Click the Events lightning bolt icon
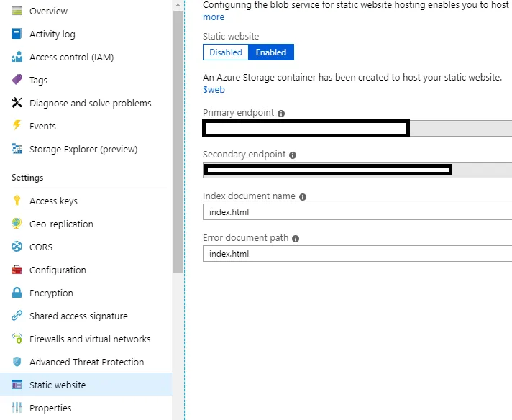The height and width of the screenshot is (420, 512). [x=17, y=126]
